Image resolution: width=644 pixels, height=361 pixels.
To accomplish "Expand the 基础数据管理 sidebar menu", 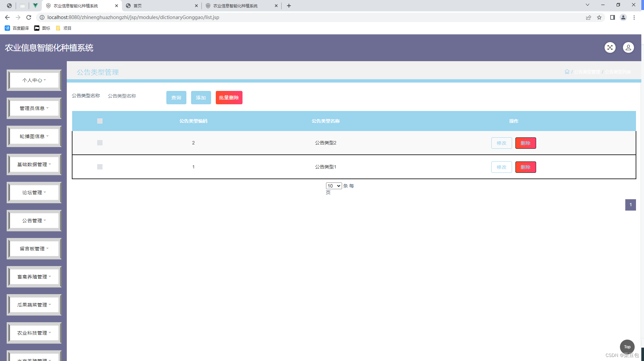I will pyautogui.click(x=34, y=164).
